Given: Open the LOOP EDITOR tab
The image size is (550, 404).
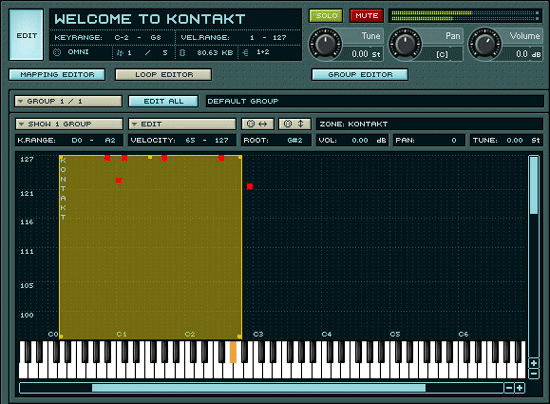Looking at the screenshot, I should [x=164, y=75].
